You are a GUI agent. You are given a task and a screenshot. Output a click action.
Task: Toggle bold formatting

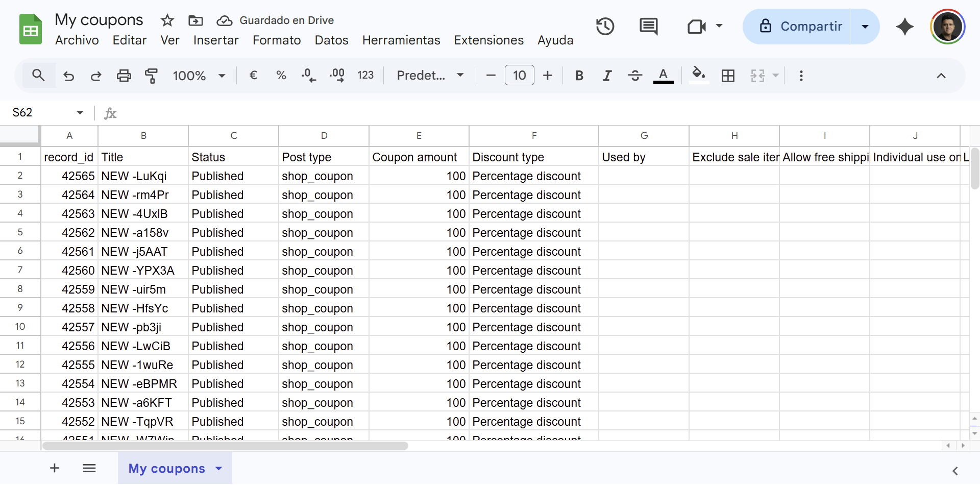(579, 76)
